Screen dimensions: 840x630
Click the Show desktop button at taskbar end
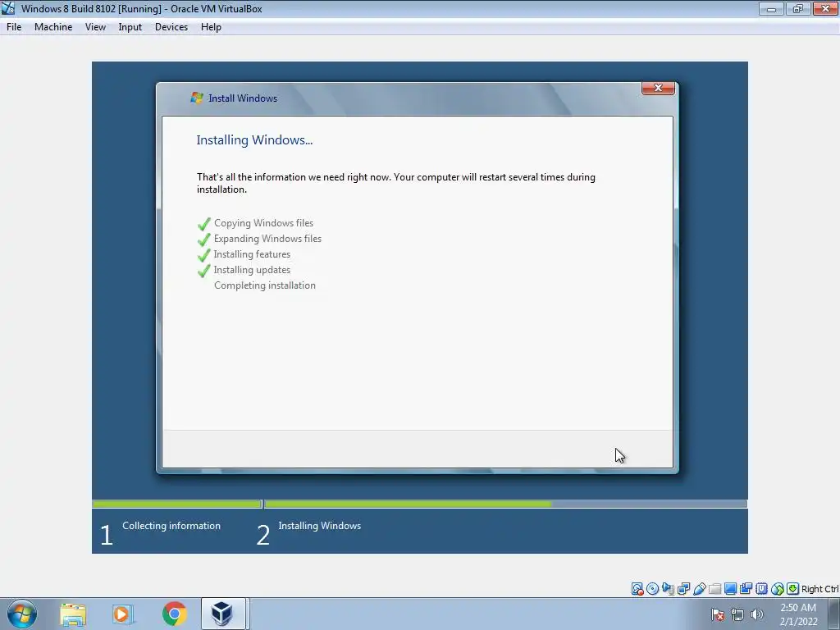[x=834, y=614]
